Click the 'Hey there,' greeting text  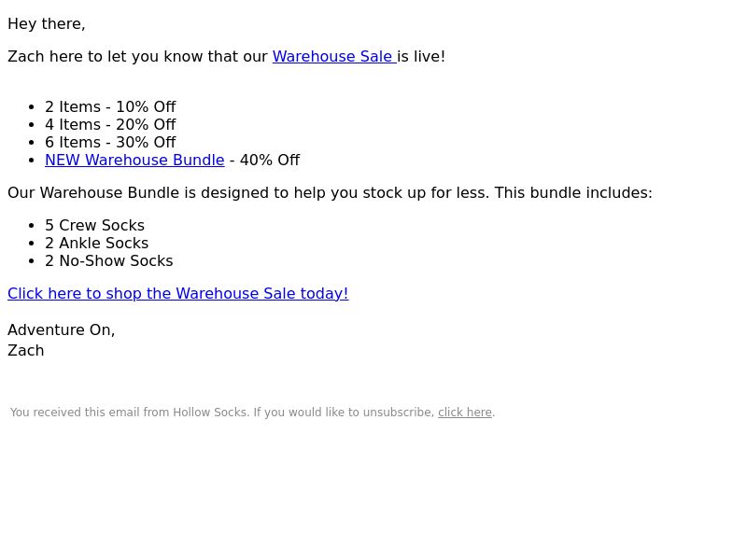coord(46,24)
